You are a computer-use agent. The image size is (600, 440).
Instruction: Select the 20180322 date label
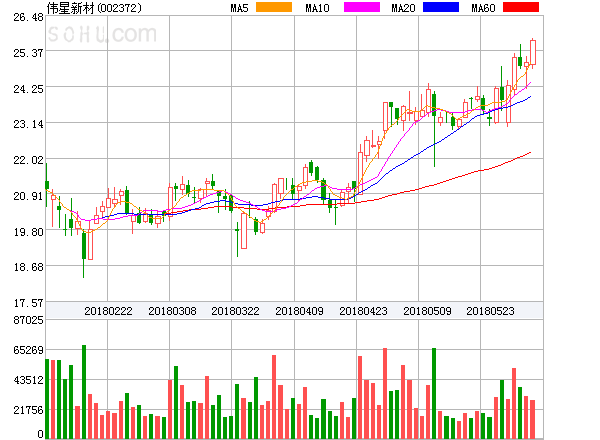click(235, 311)
